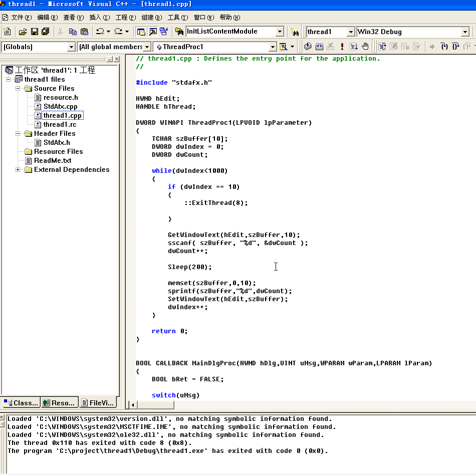Open the (Globals) class dropdown
This screenshot has width=476, height=475.
(x=71, y=47)
